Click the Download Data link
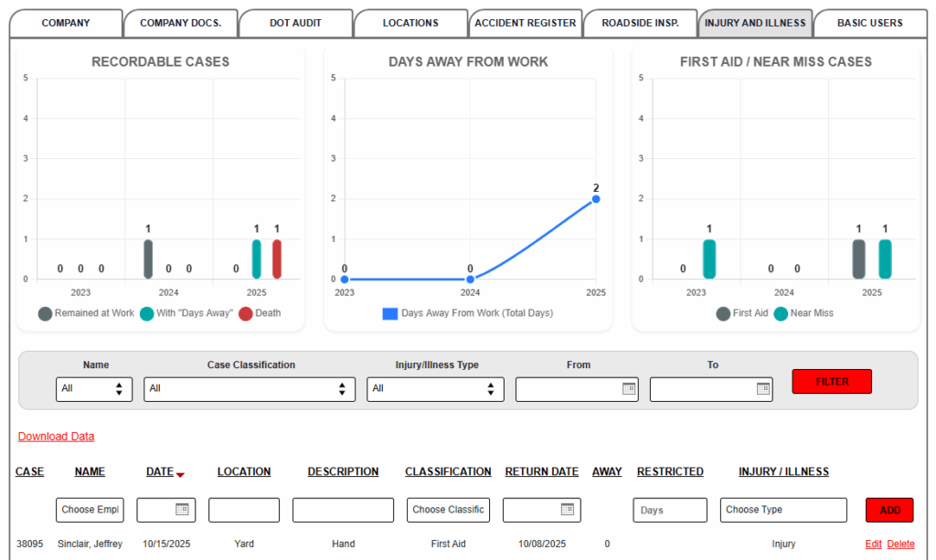Viewport: 936px width, 560px height. [56, 437]
